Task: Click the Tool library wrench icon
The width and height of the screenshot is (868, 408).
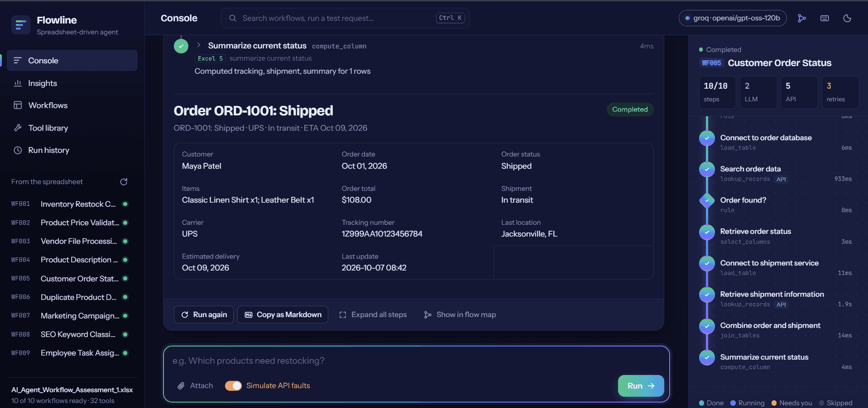Action: (18, 128)
